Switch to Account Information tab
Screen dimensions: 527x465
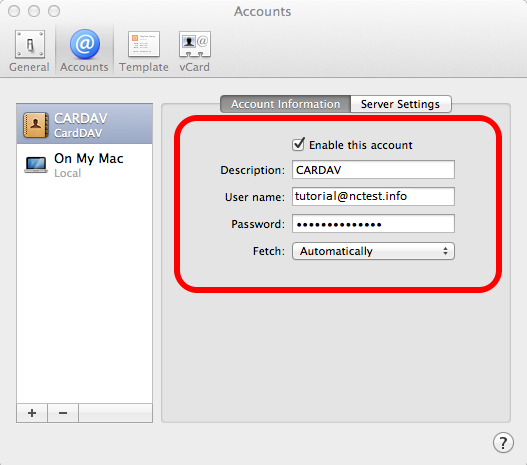coord(285,104)
